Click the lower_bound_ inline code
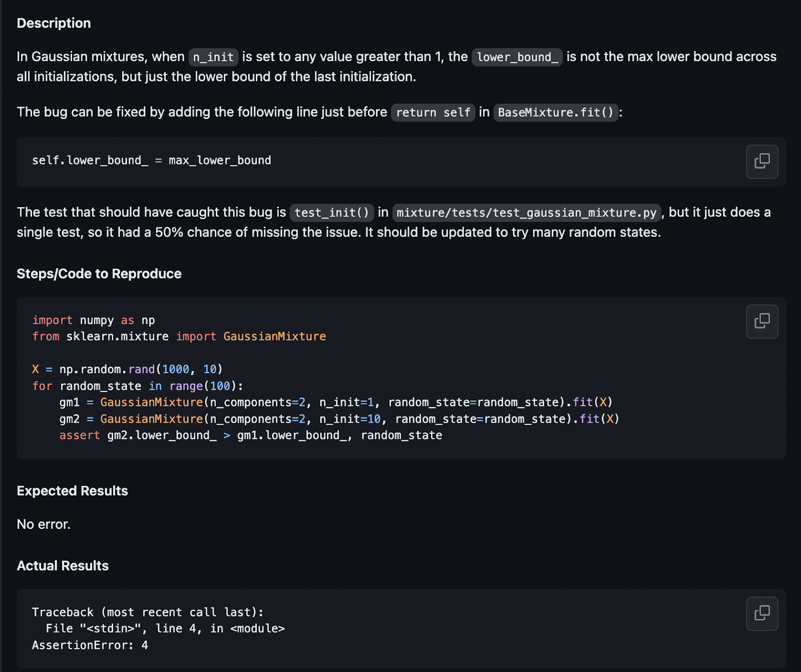This screenshot has width=801, height=672. (517, 57)
